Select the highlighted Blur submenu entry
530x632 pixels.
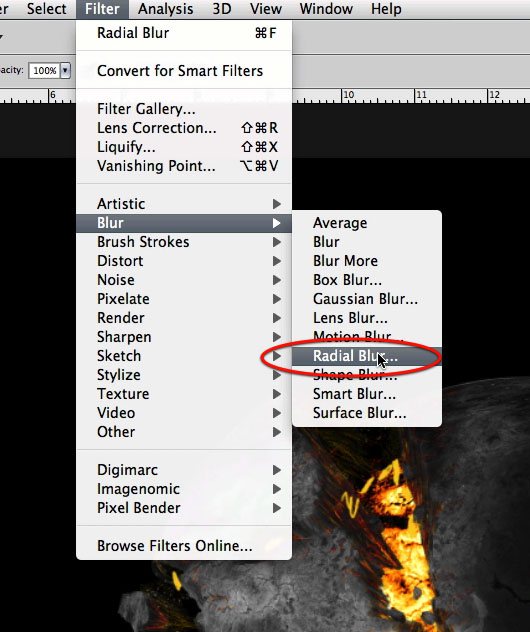coord(184,223)
